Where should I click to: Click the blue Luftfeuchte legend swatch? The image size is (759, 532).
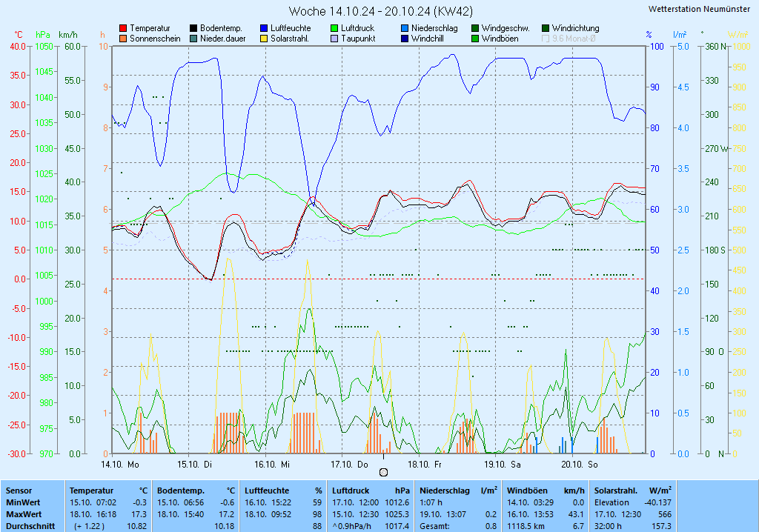pyautogui.click(x=264, y=29)
